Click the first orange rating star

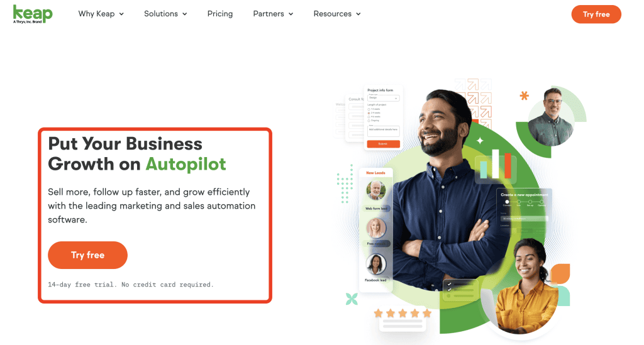coord(378,314)
